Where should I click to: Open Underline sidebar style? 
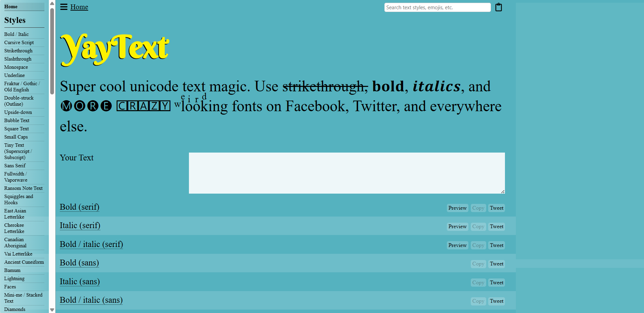click(14, 75)
